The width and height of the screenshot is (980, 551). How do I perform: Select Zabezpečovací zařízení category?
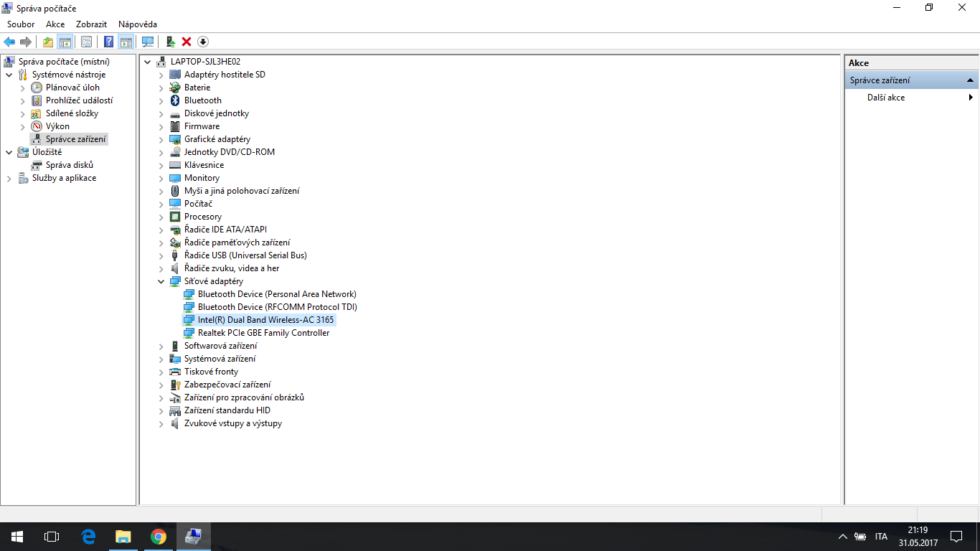click(227, 385)
